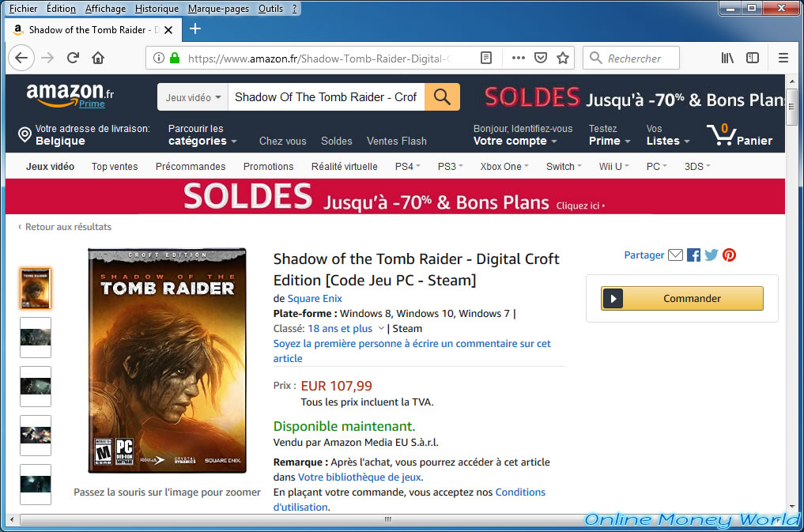Viewport: 804px width, 532px height.
Task: Click the write a first review link
Action: 412,351
